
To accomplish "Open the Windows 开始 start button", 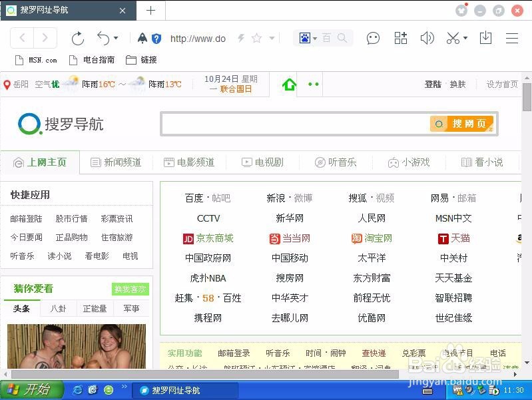I will [32, 390].
